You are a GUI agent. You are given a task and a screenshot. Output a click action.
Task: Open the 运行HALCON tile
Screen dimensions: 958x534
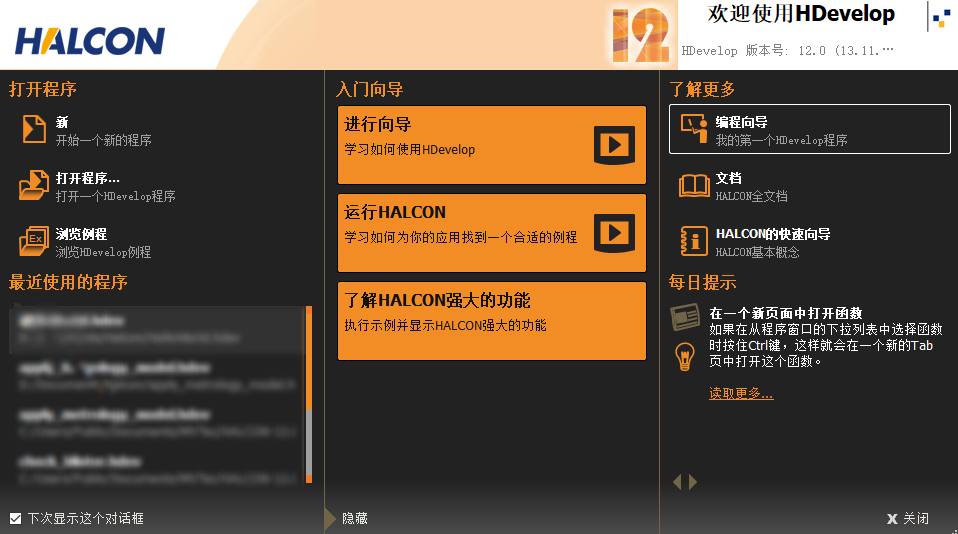(492, 233)
